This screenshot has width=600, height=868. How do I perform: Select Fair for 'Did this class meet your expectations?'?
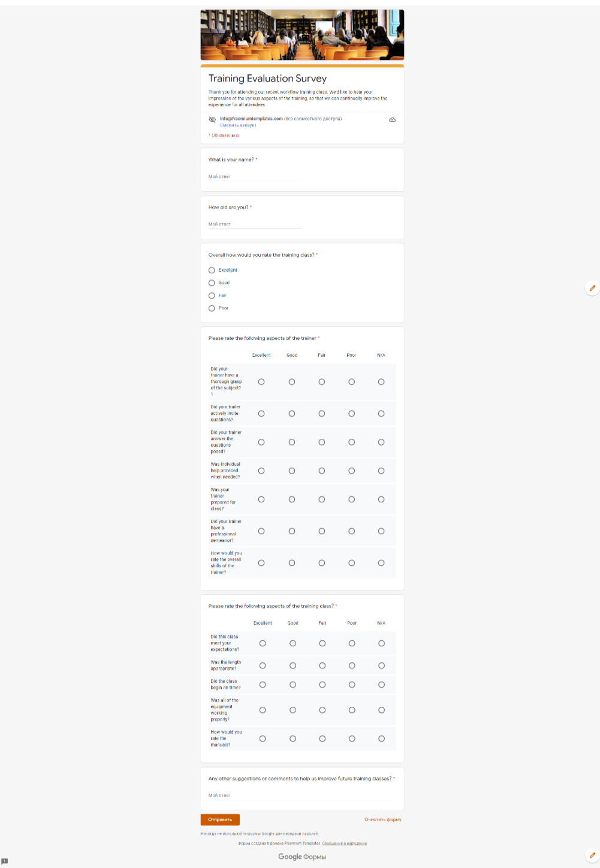pos(322,643)
